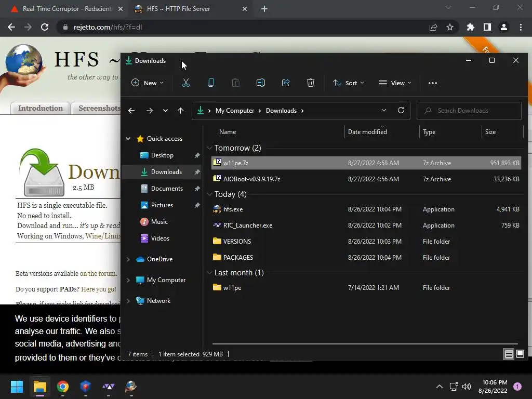
Task: Show hidden system tray icons
Action: pyautogui.click(x=439, y=387)
